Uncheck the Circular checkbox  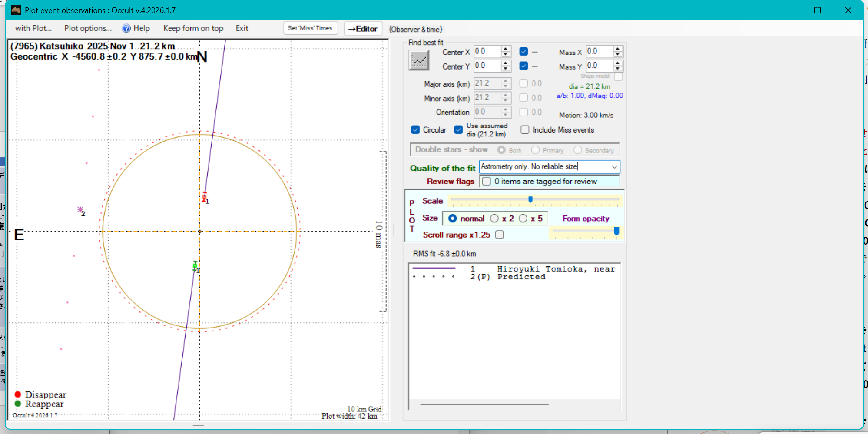click(415, 130)
